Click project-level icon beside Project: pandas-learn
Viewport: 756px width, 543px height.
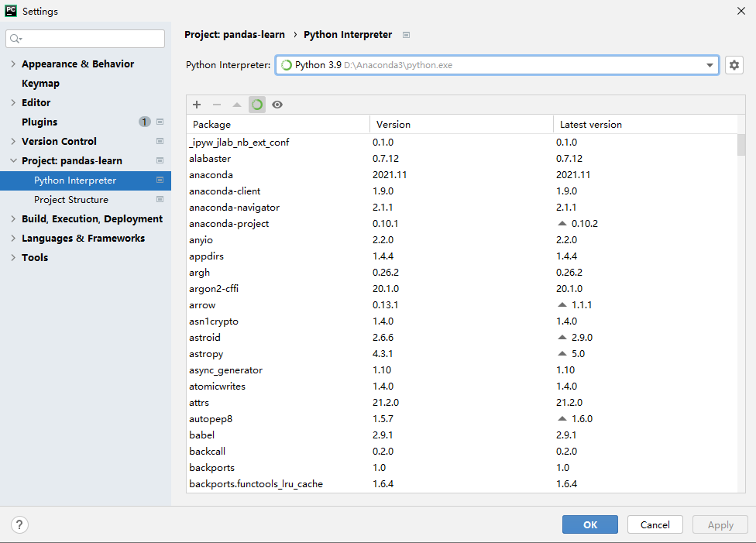[x=160, y=160]
